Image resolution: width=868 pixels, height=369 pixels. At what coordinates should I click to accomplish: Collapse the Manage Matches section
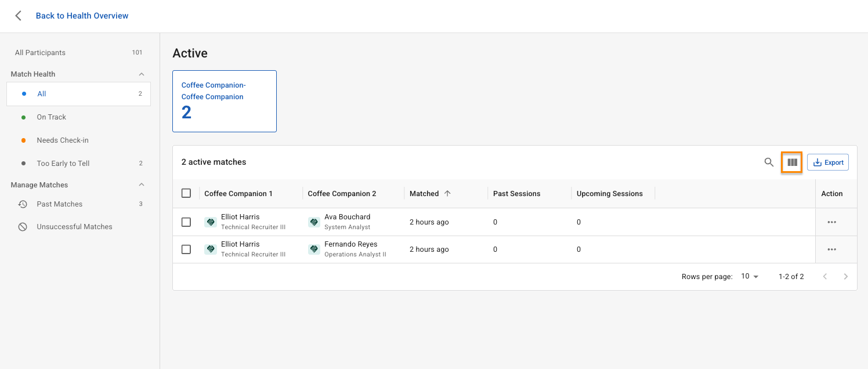pyautogui.click(x=141, y=185)
